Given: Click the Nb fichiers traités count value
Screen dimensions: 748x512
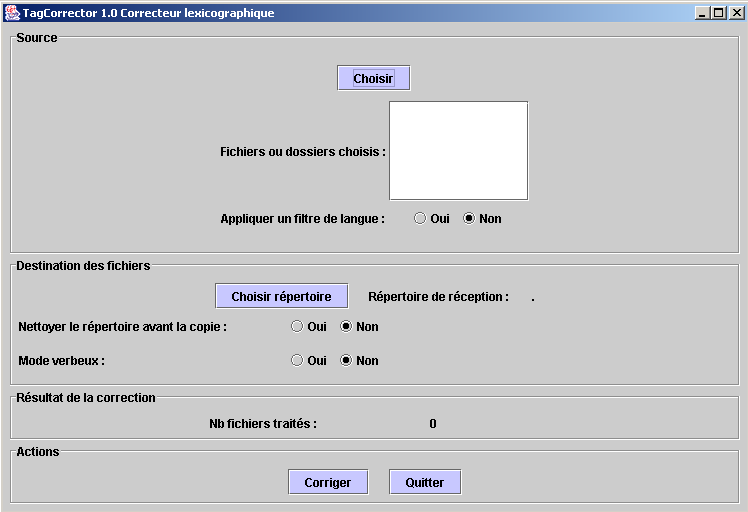Looking at the screenshot, I should (x=433, y=424).
